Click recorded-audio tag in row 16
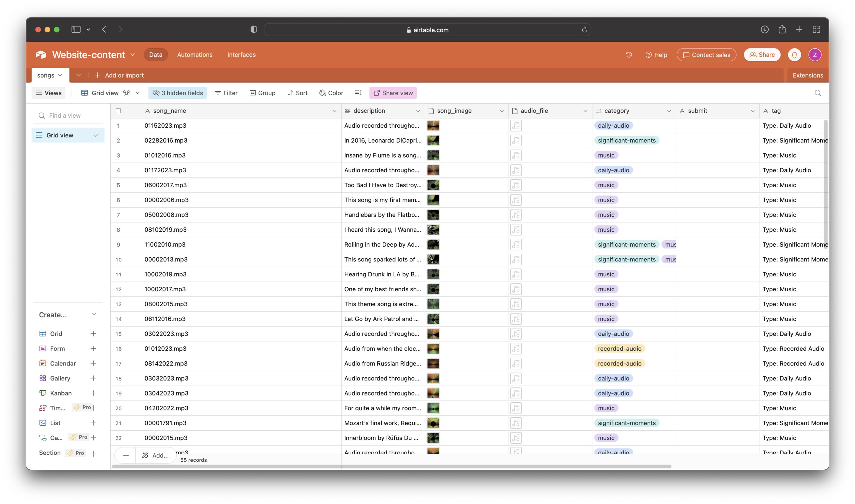This screenshot has height=504, width=855. tap(620, 349)
